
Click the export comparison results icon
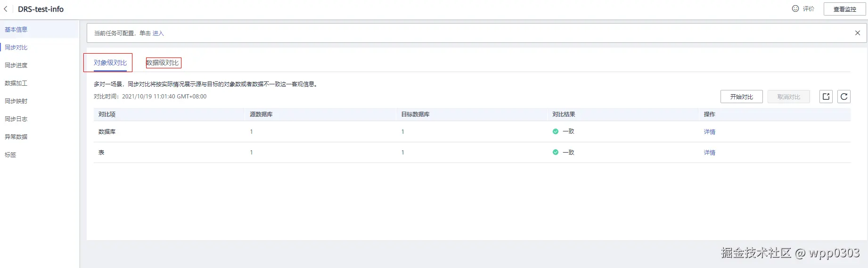[826, 97]
